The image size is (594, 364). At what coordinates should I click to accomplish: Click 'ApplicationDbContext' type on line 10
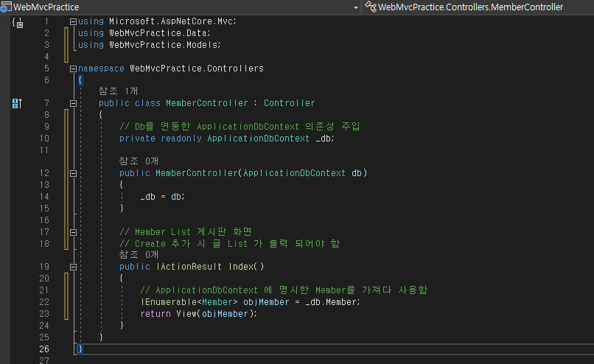pyautogui.click(x=259, y=139)
